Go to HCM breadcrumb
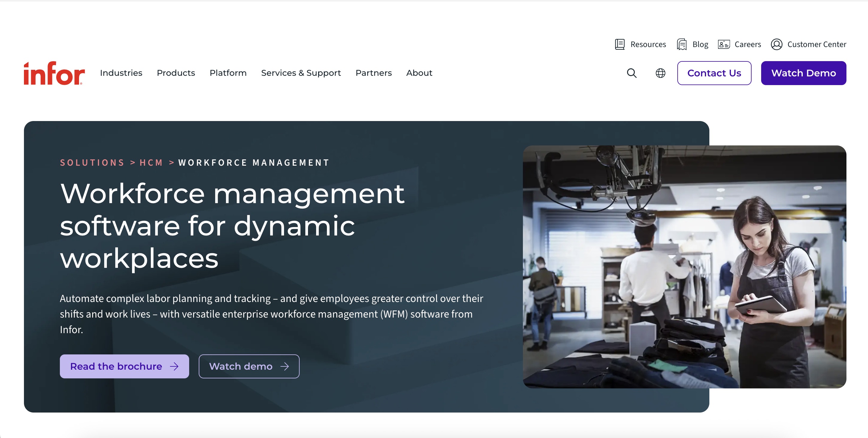The image size is (868, 438). tap(151, 162)
